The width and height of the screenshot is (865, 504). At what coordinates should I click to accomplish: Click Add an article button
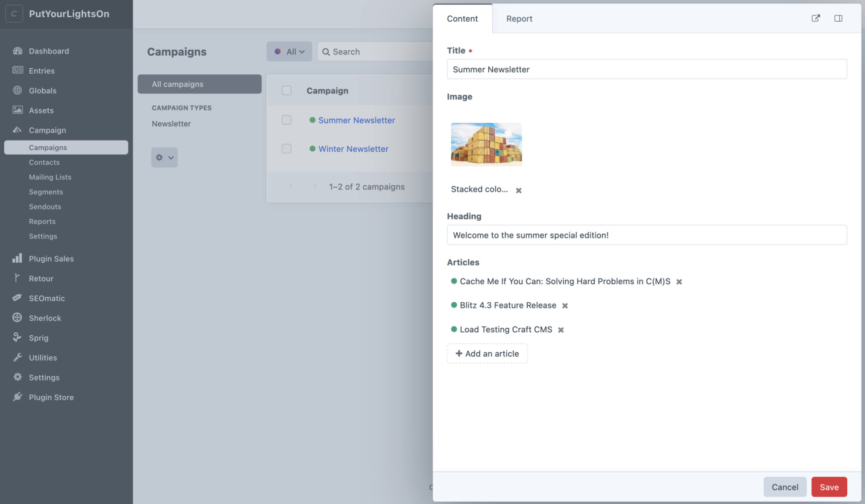[x=487, y=353]
